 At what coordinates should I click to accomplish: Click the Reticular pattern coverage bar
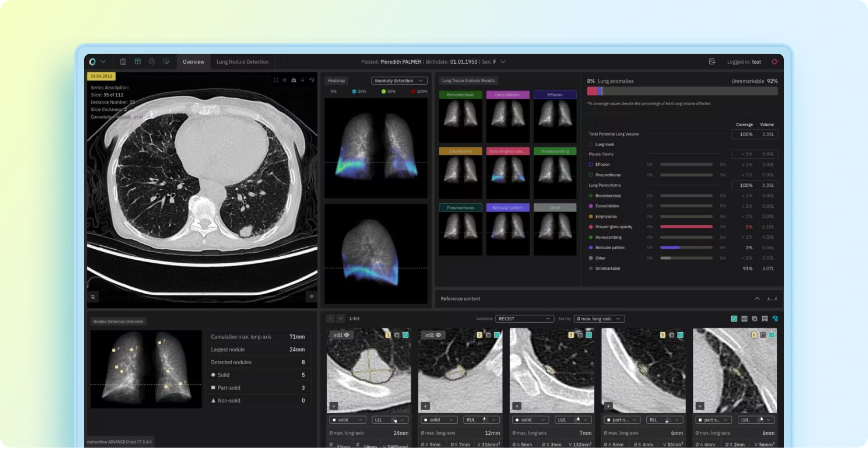click(x=686, y=248)
